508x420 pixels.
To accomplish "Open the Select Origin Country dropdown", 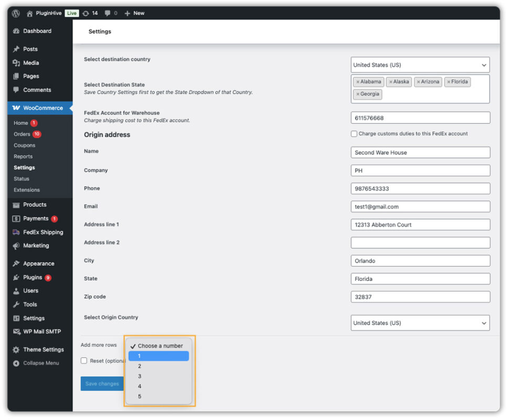I will [420, 323].
